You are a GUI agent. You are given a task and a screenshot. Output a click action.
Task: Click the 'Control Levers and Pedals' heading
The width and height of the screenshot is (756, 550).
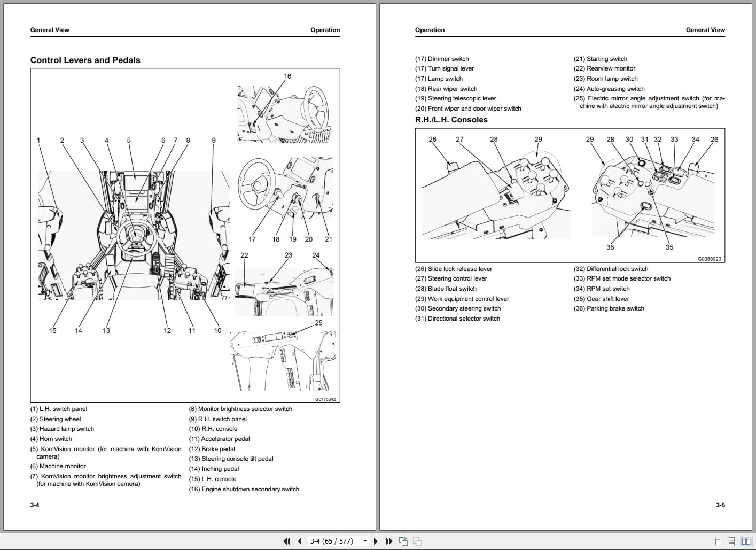tap(85, 60)
